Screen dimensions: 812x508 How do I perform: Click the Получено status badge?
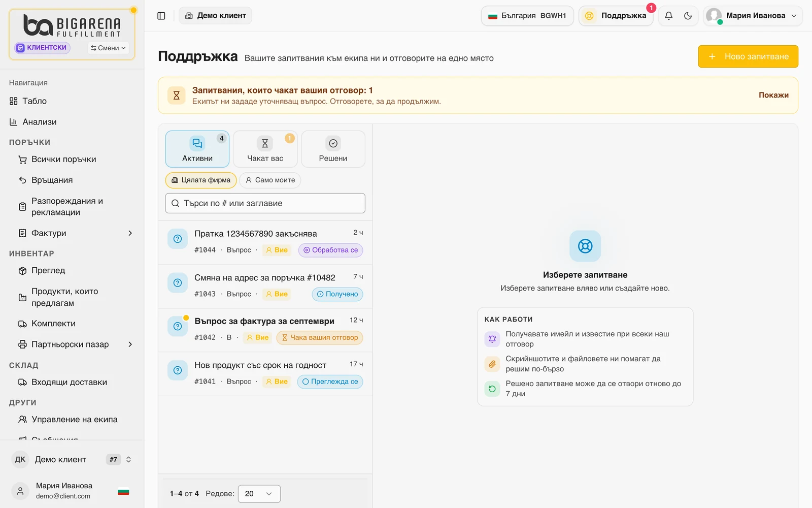337,294
